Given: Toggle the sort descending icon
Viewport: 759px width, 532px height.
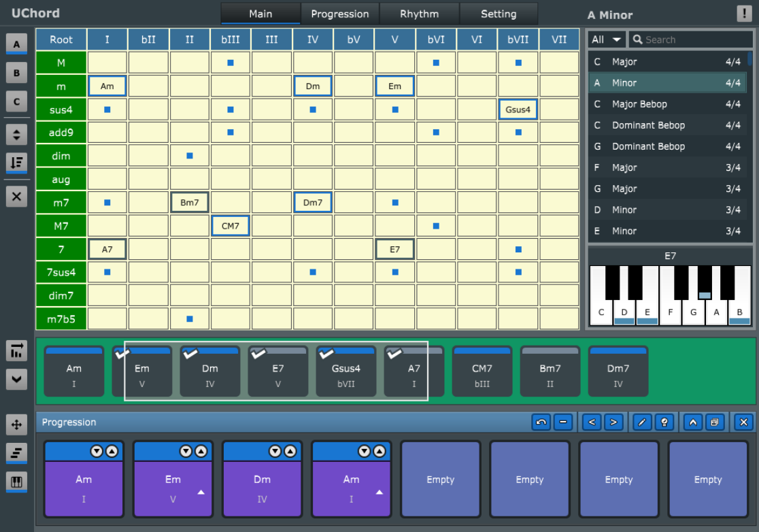Looking at the screenshot, I should pos(16,163).
